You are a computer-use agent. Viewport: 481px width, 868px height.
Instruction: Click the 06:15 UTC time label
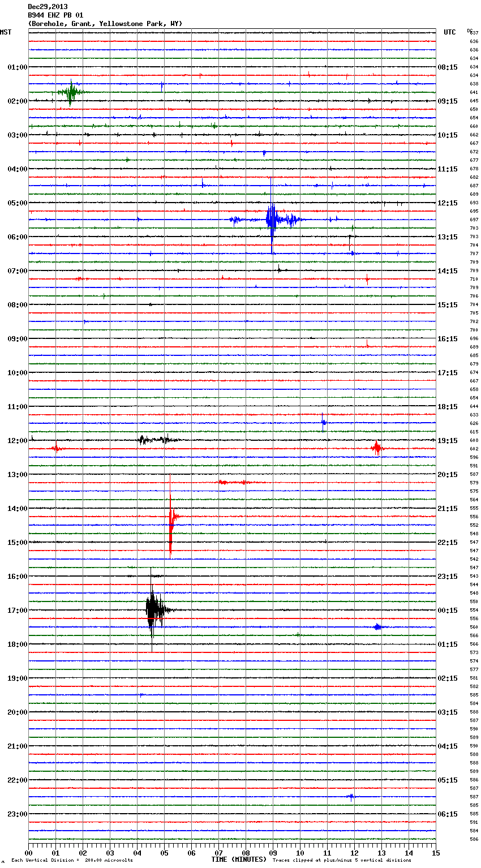click(x=448, y=814)
